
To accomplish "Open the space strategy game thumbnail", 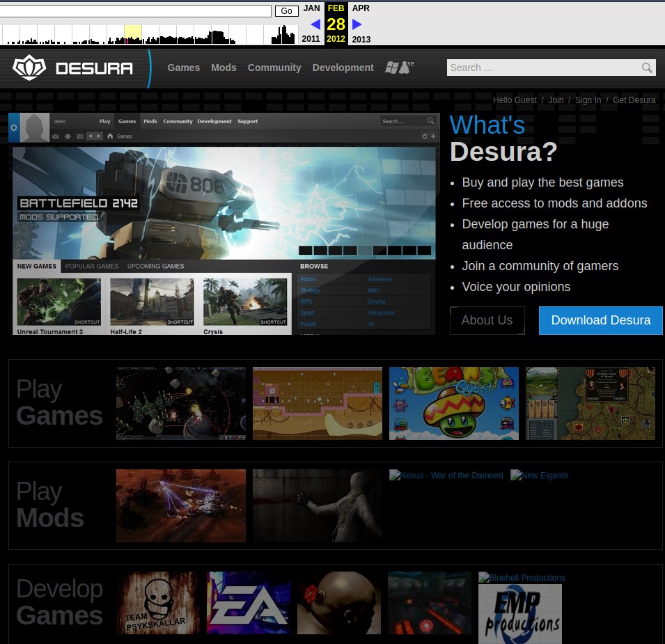I will [180, 403].
